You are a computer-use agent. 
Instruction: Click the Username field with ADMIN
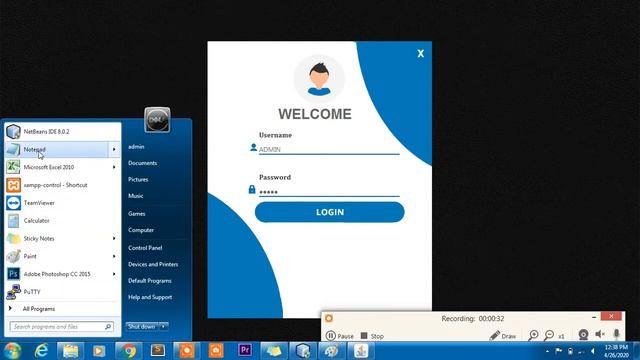pyautogui.click(x=329, y=149)
